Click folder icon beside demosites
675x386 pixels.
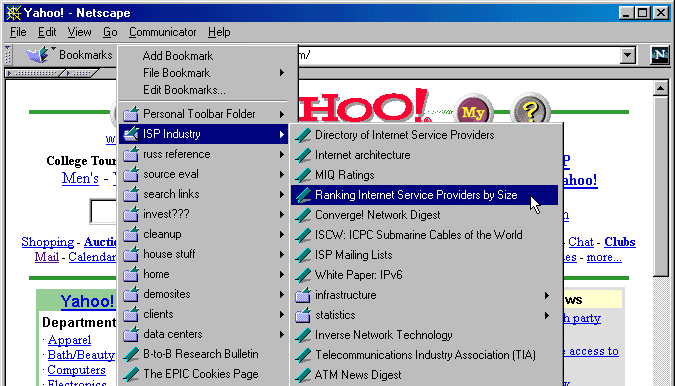click(131, 294)
